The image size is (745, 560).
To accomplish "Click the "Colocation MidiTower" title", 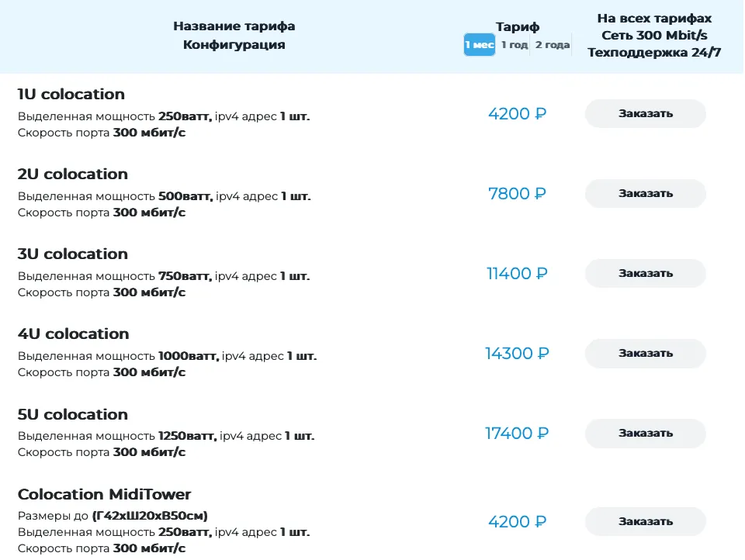I will pos(105,495).
